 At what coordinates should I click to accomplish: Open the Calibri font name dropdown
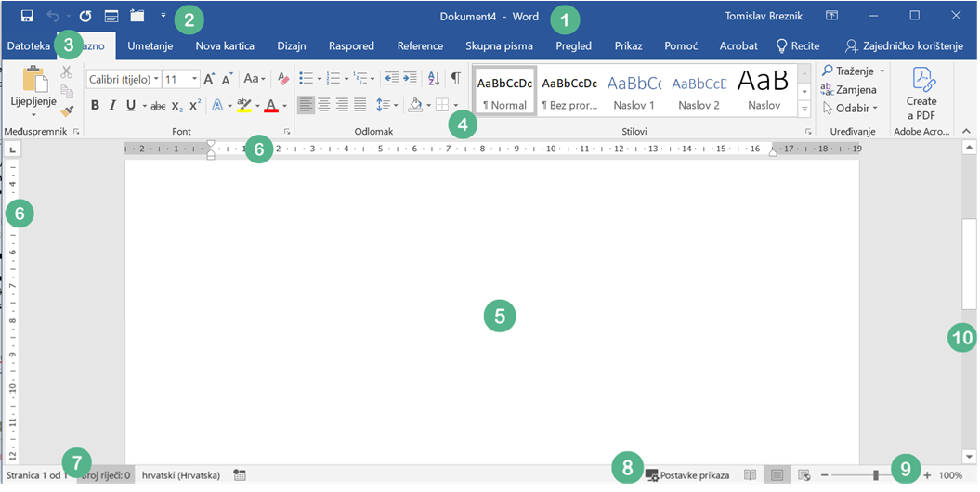tap(156, 80)
